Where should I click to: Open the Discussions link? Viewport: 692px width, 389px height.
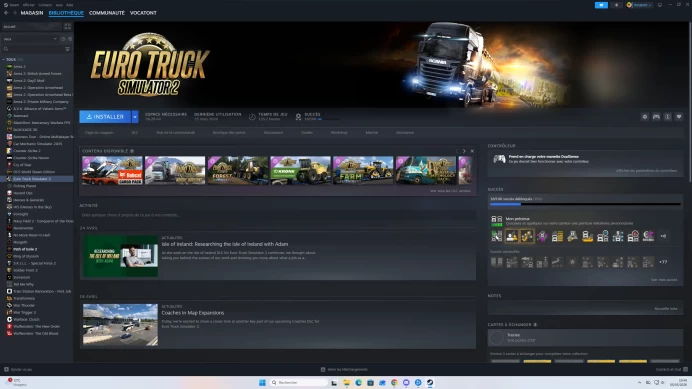point(273,132)
